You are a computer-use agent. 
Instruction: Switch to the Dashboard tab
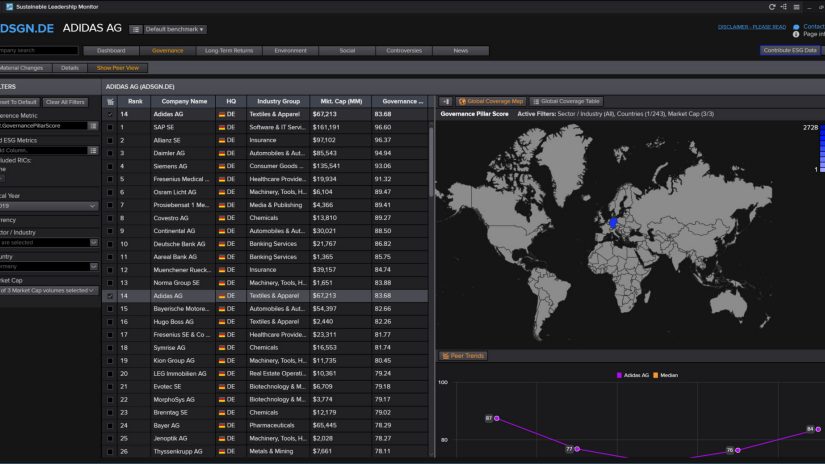click(111, 51)
